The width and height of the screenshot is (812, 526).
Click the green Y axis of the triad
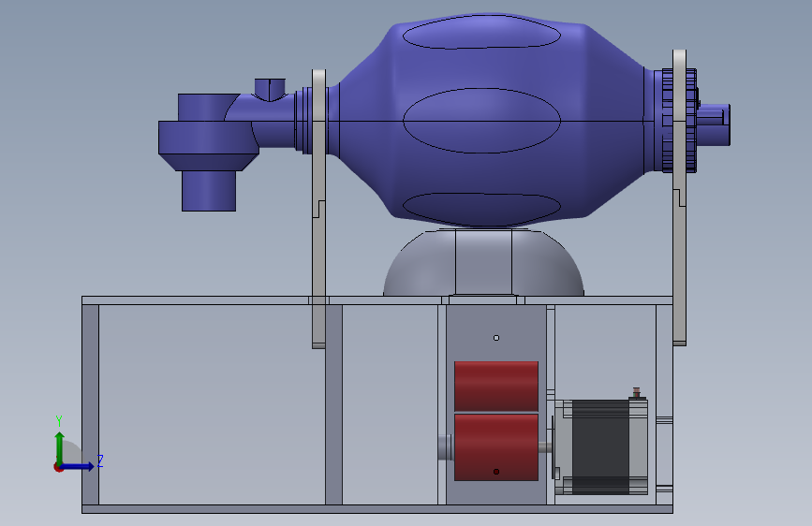pyautogui.click(x=59, y=448)
